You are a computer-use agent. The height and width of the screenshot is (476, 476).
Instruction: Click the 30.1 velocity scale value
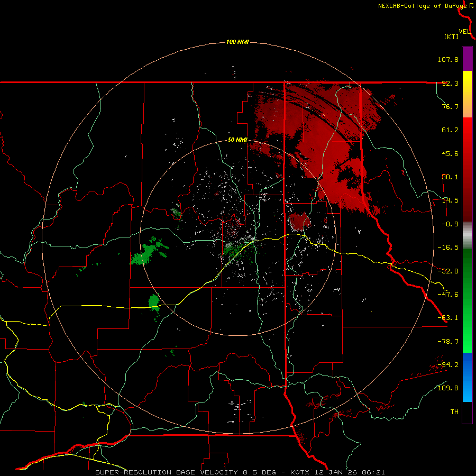pos(450,177)
